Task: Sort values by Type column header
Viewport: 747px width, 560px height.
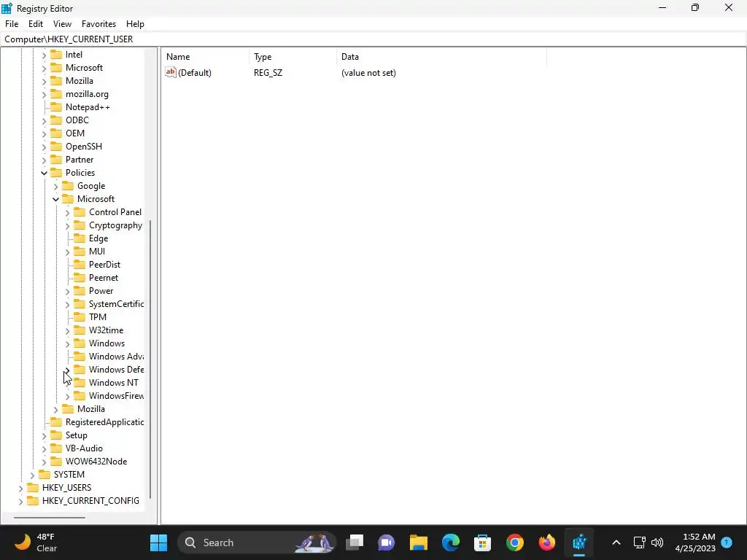Action: pos(293,57)
